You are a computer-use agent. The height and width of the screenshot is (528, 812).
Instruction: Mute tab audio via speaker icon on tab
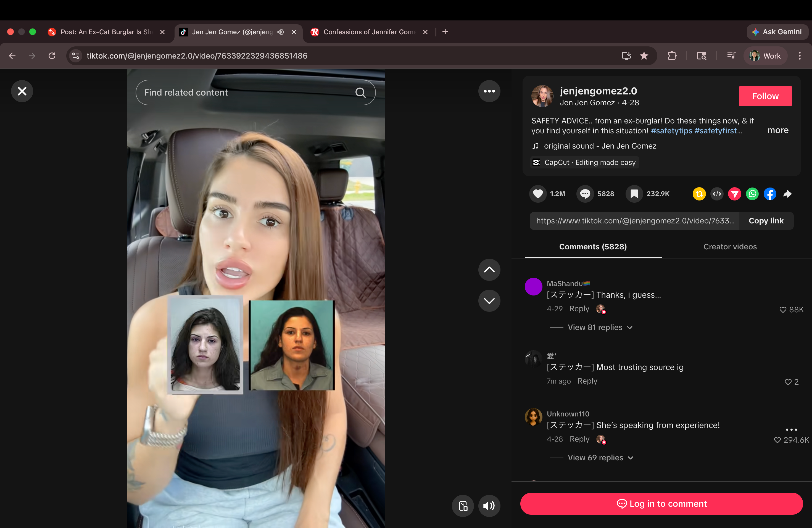(x=280, y=32)
